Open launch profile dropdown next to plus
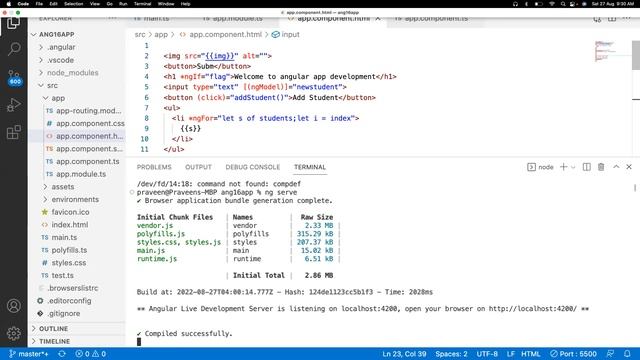 pos(573,167)
